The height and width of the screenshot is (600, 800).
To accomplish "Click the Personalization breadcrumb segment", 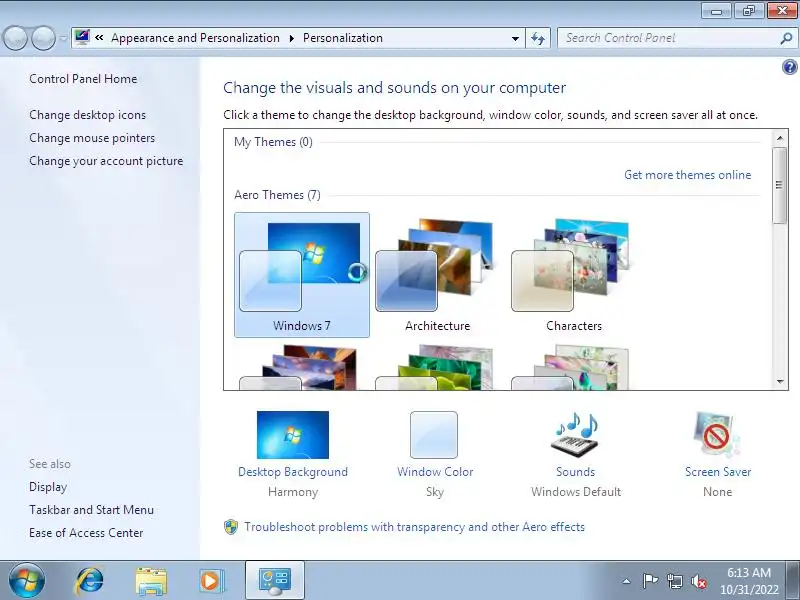I will 343,38.
